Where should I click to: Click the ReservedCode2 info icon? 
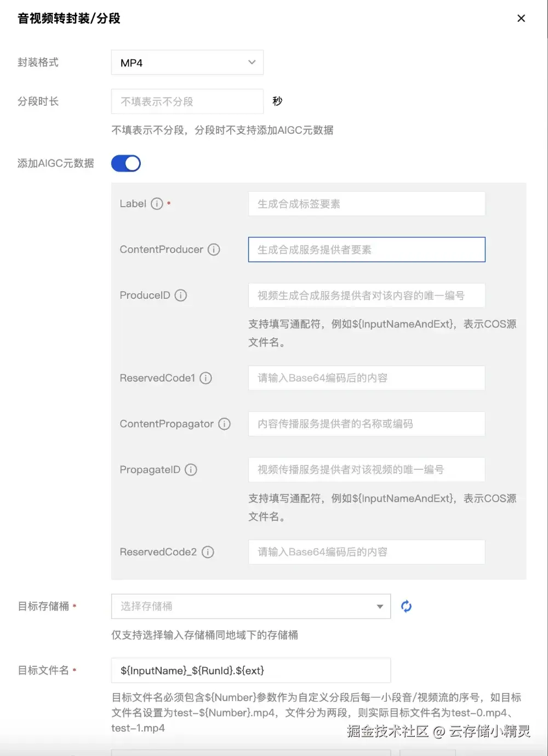pyautogui.click(x=208, y=552)
